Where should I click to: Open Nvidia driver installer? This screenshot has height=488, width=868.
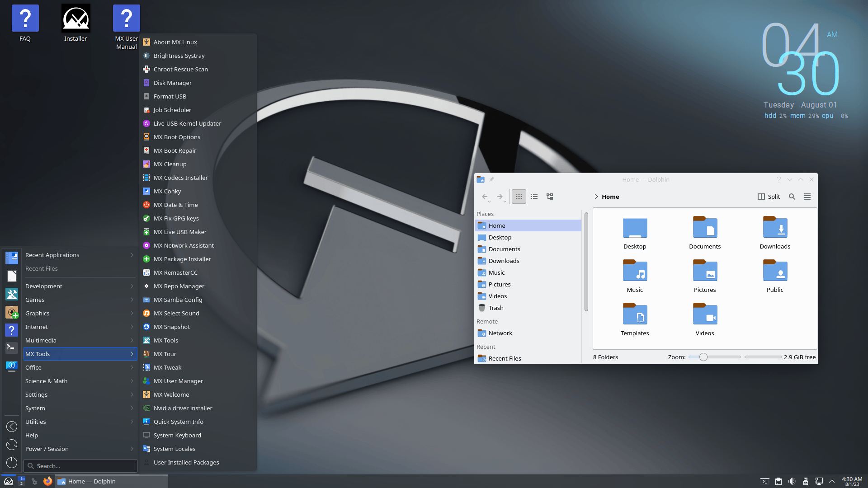183,408
